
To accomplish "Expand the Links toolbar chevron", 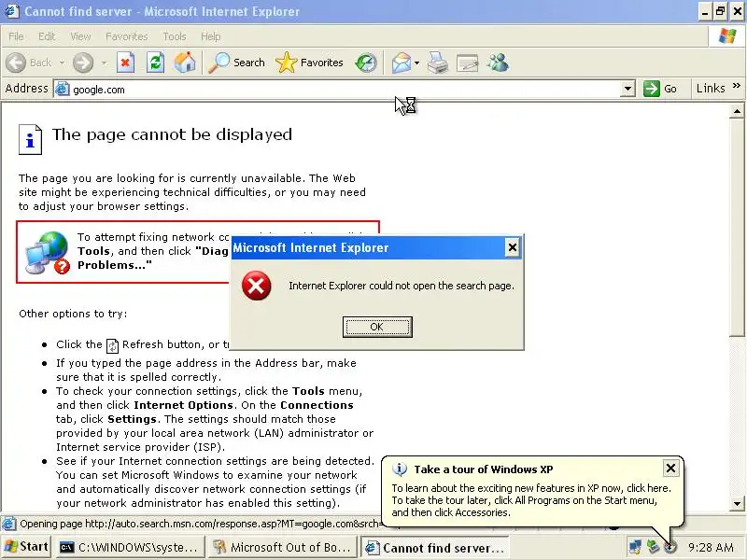I will coord(737,86).
